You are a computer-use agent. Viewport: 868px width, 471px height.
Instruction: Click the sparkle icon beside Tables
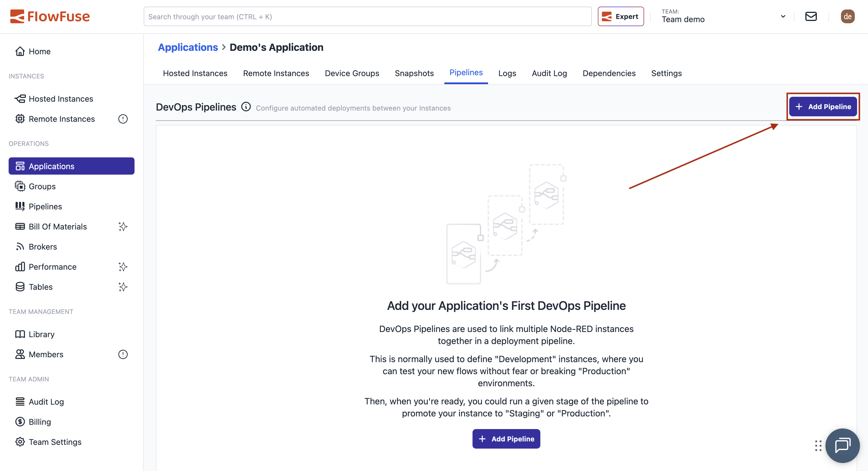tap(123, 287)
